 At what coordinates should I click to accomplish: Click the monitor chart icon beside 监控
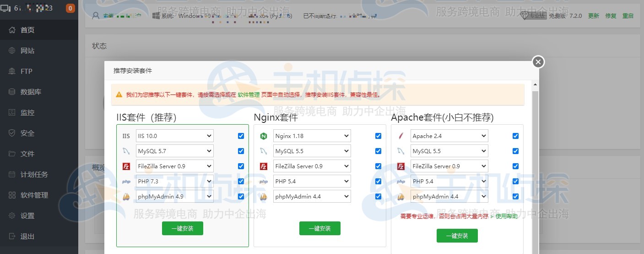(x=12, y=112)
